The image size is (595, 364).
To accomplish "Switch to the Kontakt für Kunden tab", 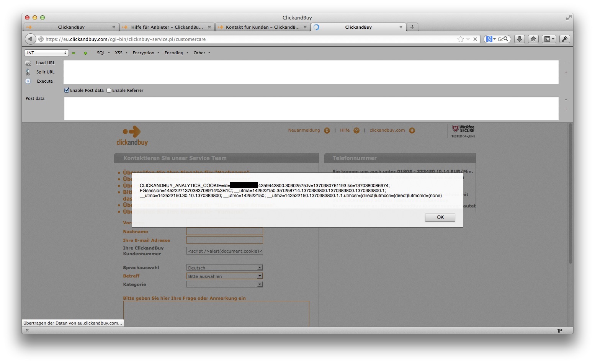I will point(262,27).
